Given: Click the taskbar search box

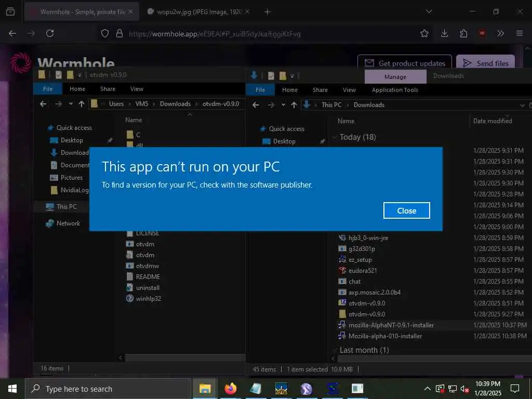Looking at the screenshot, I should pos(108,389).
